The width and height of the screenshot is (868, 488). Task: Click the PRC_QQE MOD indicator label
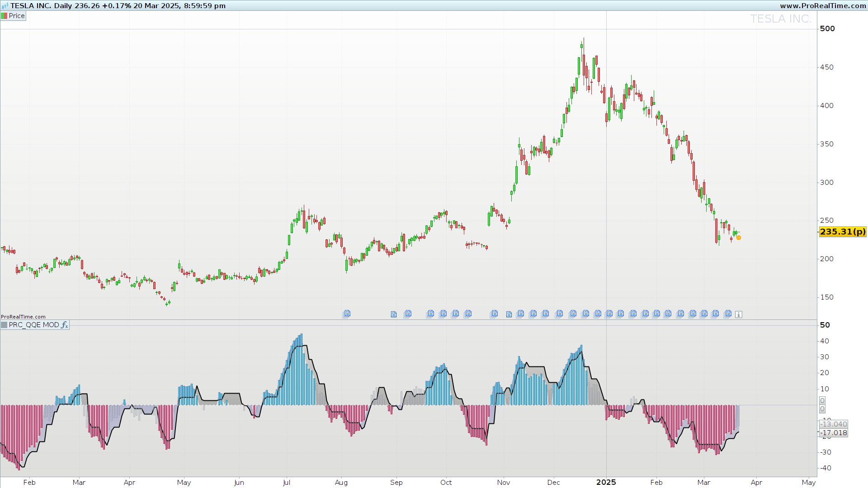(x=34, y=325)
